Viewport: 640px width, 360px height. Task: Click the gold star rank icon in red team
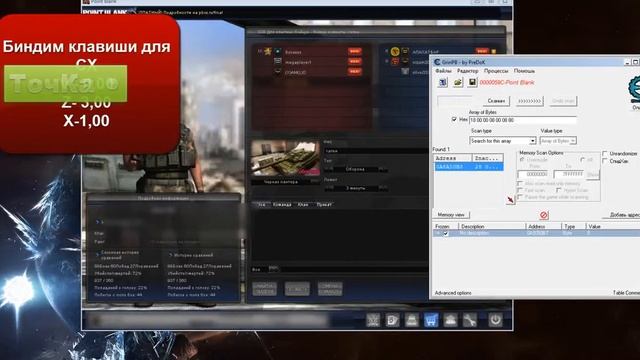[x=268, y=51]
